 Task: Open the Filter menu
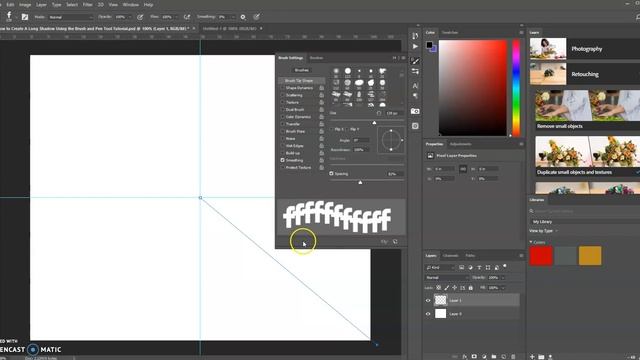tap(88, 5)
